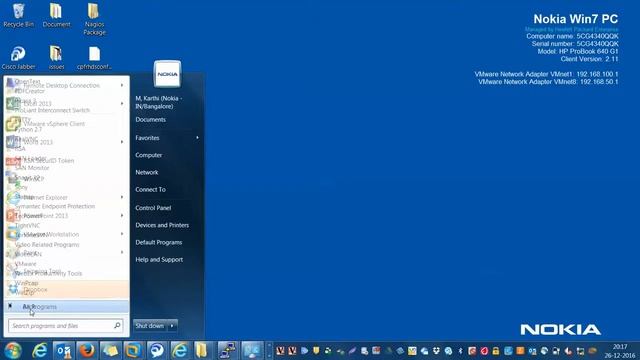Viewport: 640px width, 360px height.
Task: Open Default Programs from Start menu
Action: [x=159, y=242]
